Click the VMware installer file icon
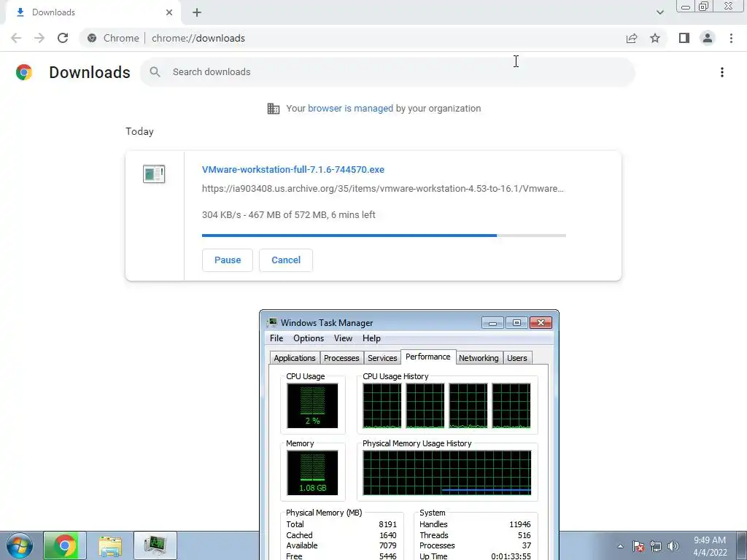Image resolution: width=747 pixels, height=560 pixels. (x=154, y=174)
